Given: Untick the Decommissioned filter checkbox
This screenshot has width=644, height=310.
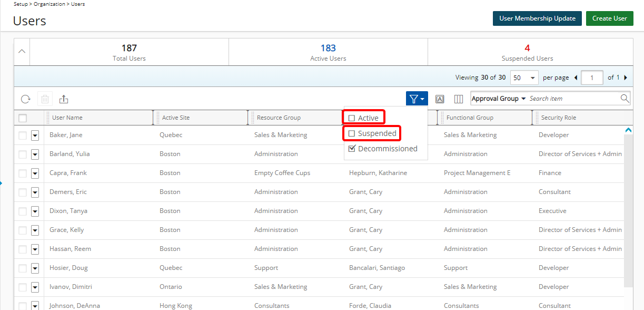Looking at the screenshot, I should 352,149.
